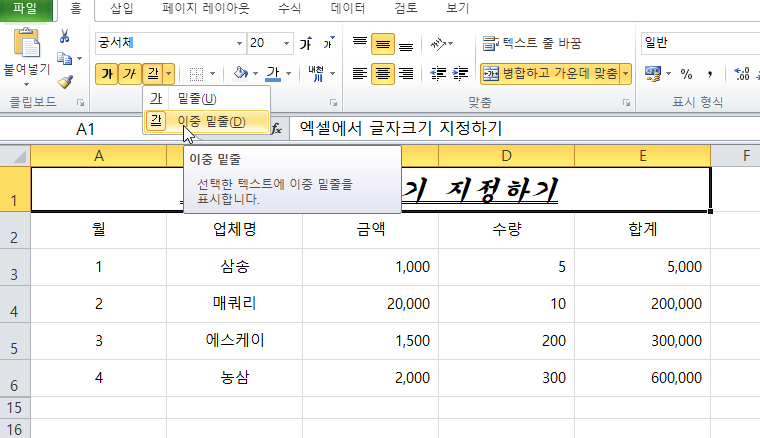Select column D header
The width and height of the screenshot is (760, 438).
[x=507, y=156]
